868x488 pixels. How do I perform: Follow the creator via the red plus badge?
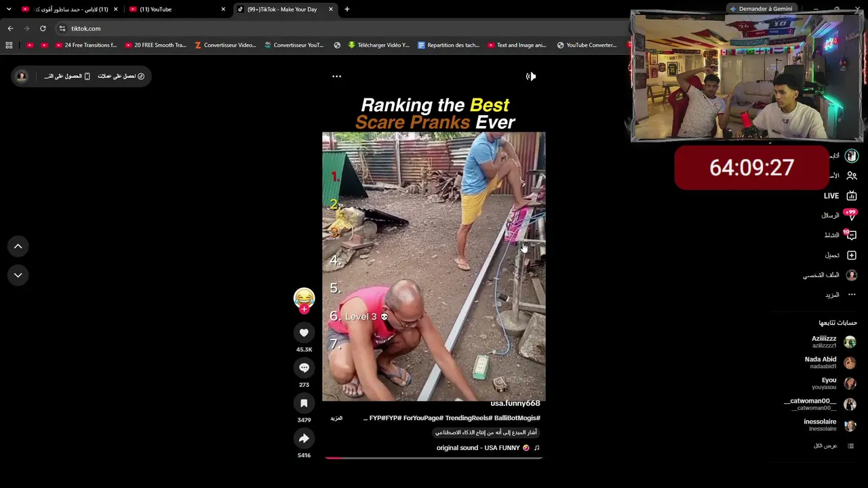[x=304, y=309]
